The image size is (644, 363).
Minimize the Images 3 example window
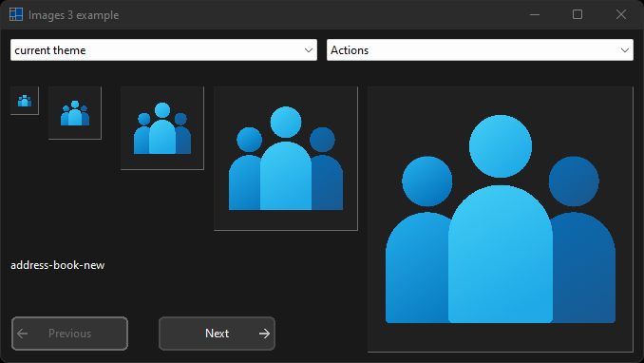tap(535, 15)
